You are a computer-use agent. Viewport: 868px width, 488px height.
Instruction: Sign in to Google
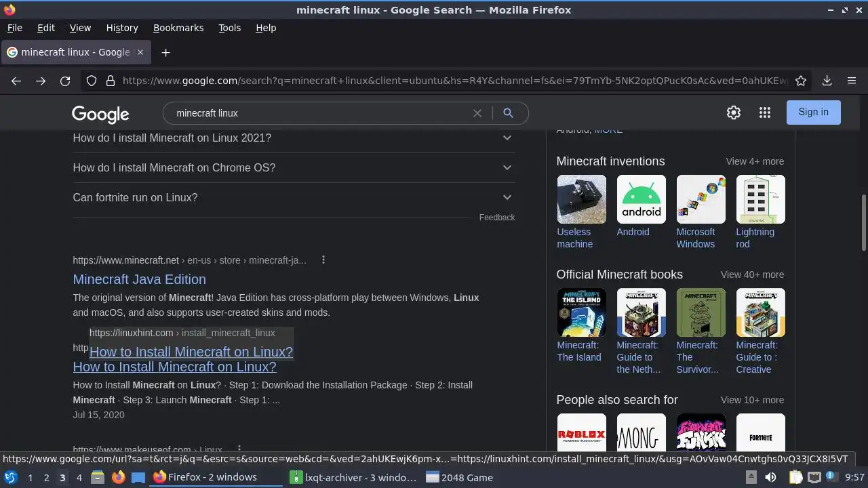pos(813,113)
